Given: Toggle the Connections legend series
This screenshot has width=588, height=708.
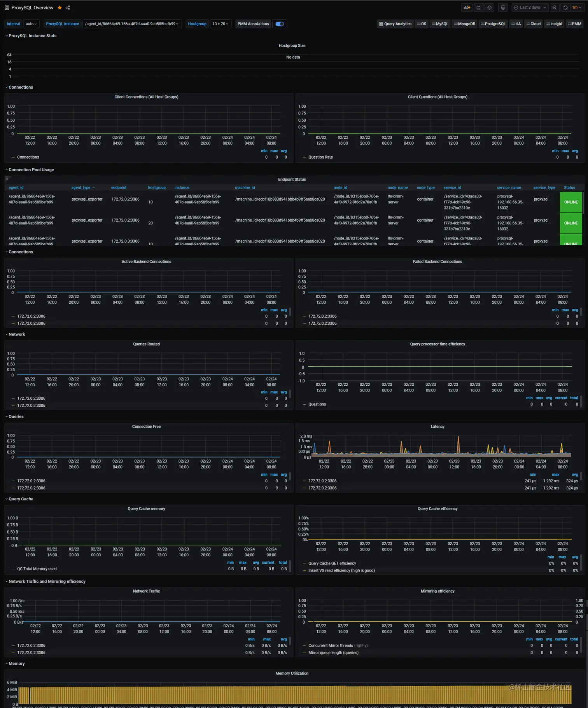Looking at the screenshot, I should (28, 157).
